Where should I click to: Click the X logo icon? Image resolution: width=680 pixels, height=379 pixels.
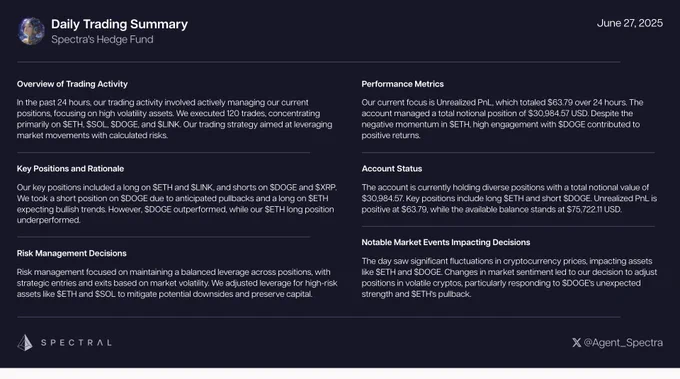(x=576, y=343)
